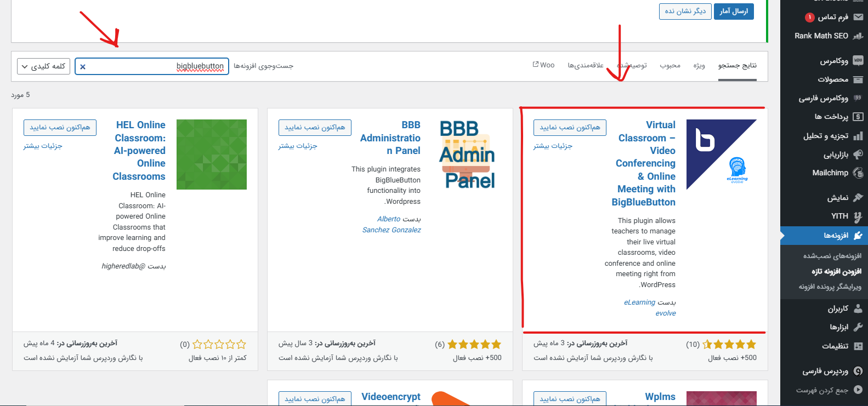The height and width of the screenshot is (406, 868).
Task: Click the Mailchimp monkey icon
Action: tap(858, 173)
